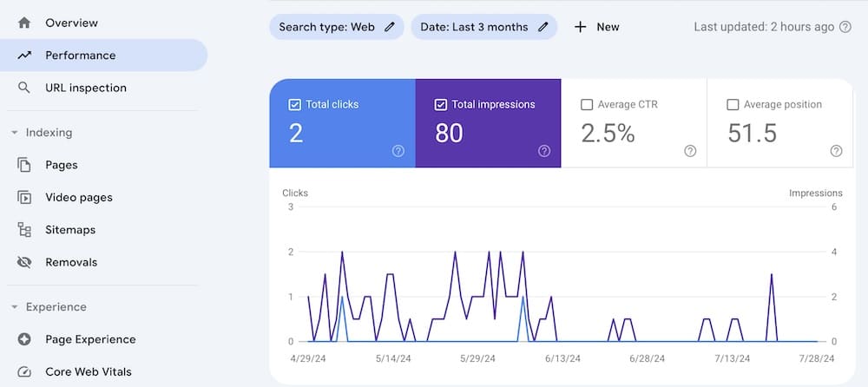Collapse the Indexing section

[x=15, y=133]
